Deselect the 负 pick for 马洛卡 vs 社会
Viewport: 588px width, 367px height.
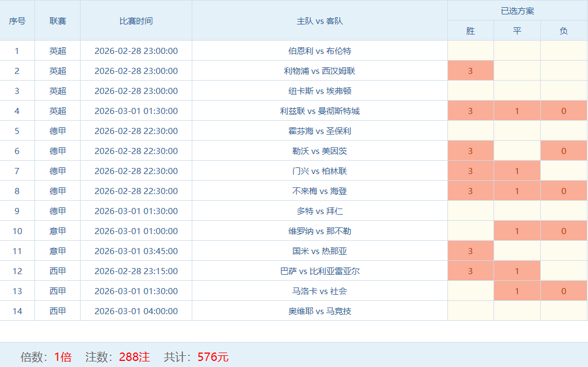pos(564,291)
